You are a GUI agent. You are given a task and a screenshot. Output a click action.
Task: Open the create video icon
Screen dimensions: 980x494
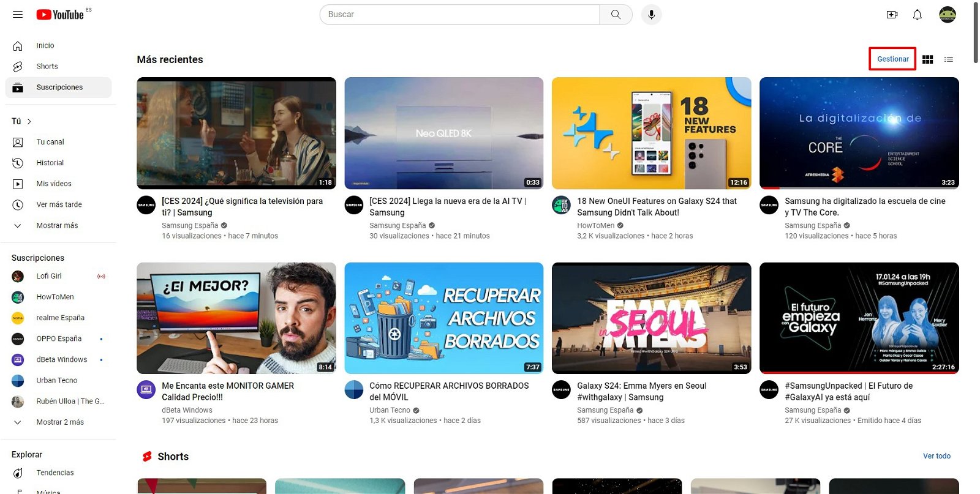[892, 15]
